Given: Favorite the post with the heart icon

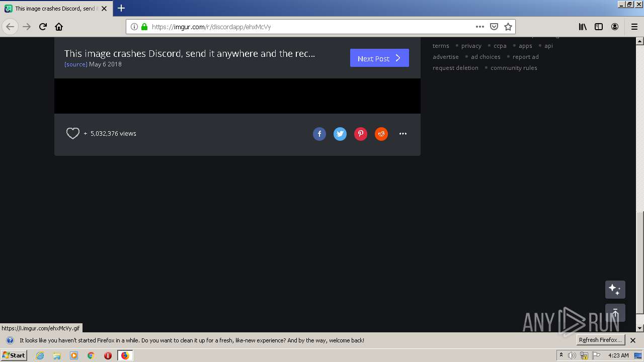Looking at the screenshot, I should [x=73, y=133].
